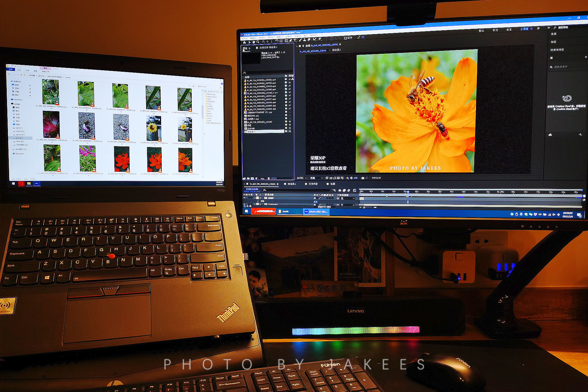Select the Zoom magnifier tool in After Effects

[258, 42]
